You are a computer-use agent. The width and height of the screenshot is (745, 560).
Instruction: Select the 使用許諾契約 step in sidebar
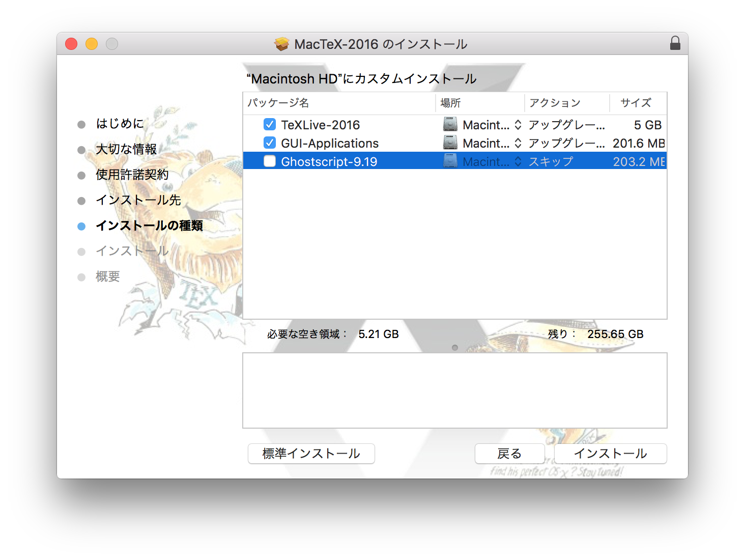point(132,175)
